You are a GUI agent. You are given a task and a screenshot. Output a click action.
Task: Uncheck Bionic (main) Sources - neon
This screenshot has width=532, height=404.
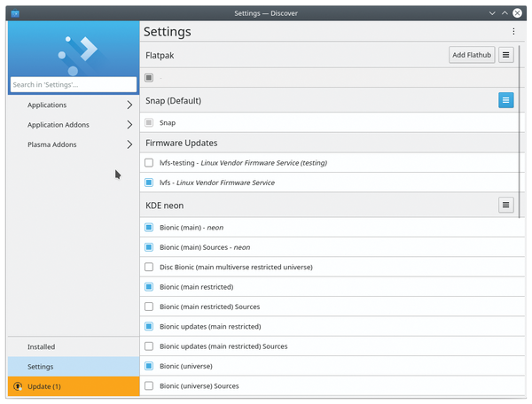pos(149,247)
